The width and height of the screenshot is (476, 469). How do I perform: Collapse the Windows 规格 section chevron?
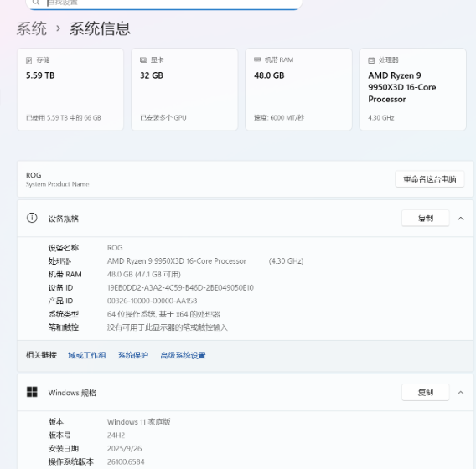pyautogui.click(x=461, y=393)
